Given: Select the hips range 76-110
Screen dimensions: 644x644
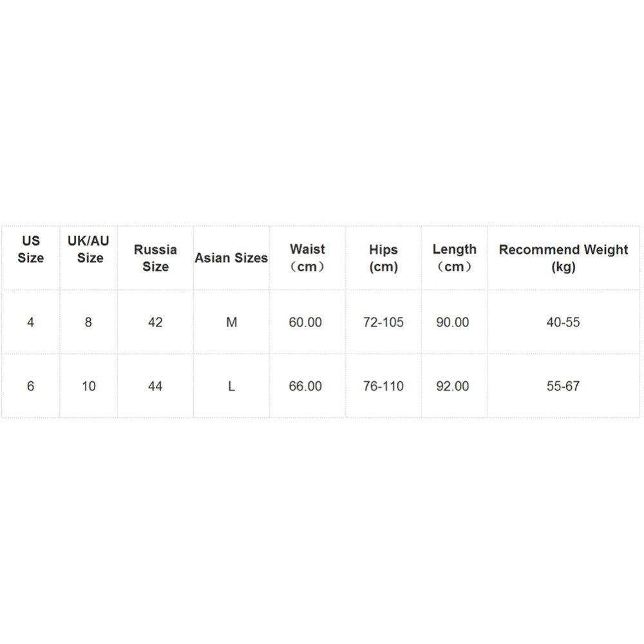Looking at the screenshot, I should click(x=383, y=386).
